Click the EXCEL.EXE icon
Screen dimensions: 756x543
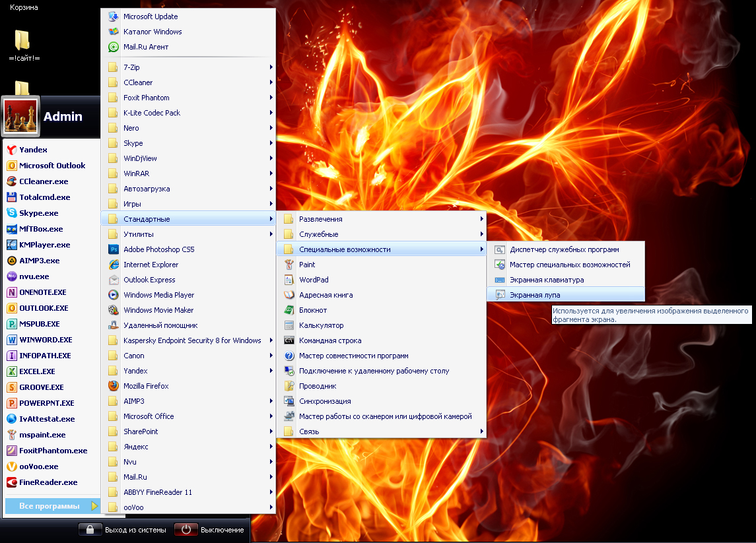[12, 371]
